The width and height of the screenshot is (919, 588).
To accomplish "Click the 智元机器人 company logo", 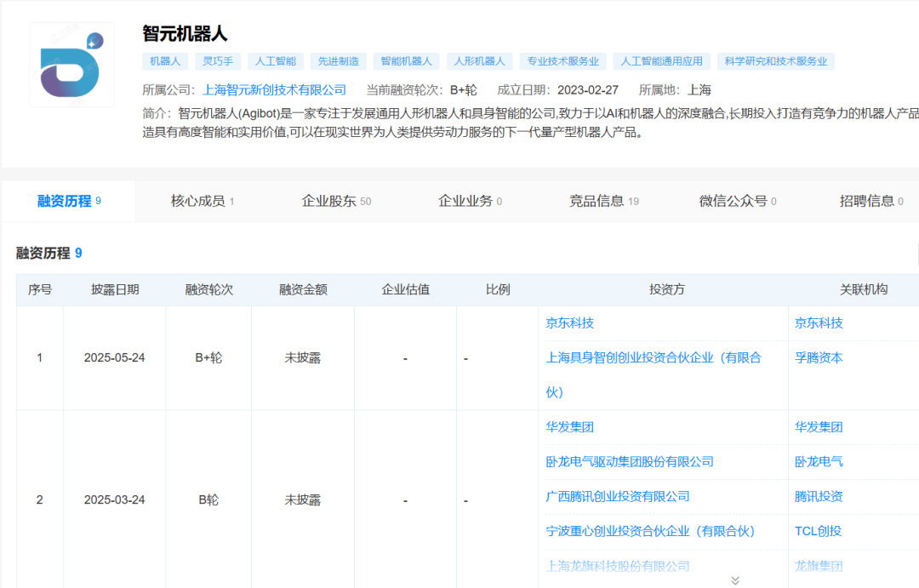I will coord(72,65).
